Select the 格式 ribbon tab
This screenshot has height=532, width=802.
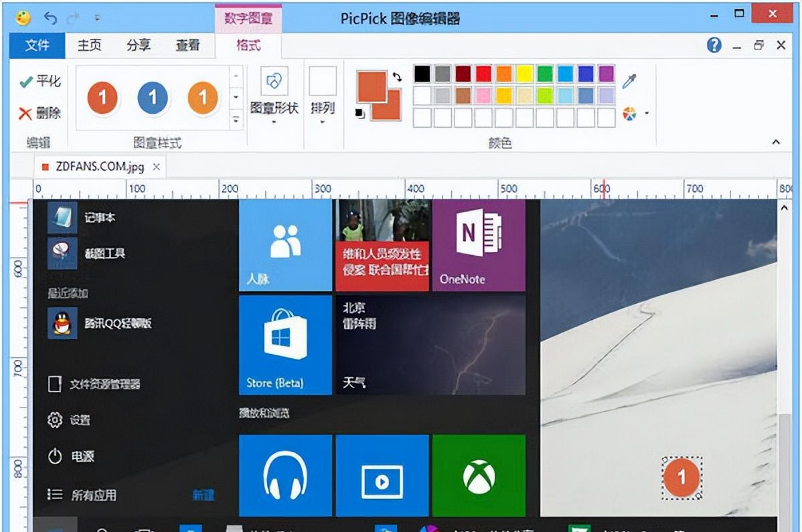click(248, 46)
